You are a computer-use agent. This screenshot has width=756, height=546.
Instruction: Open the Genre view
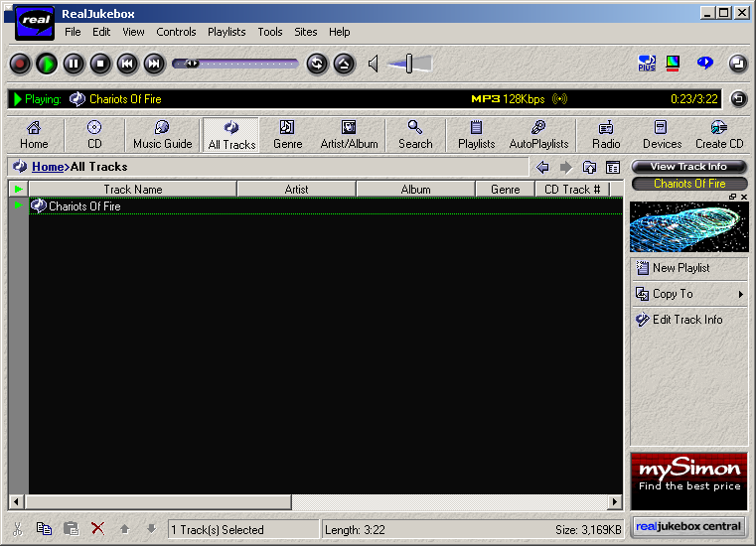(x=287, y=135)
